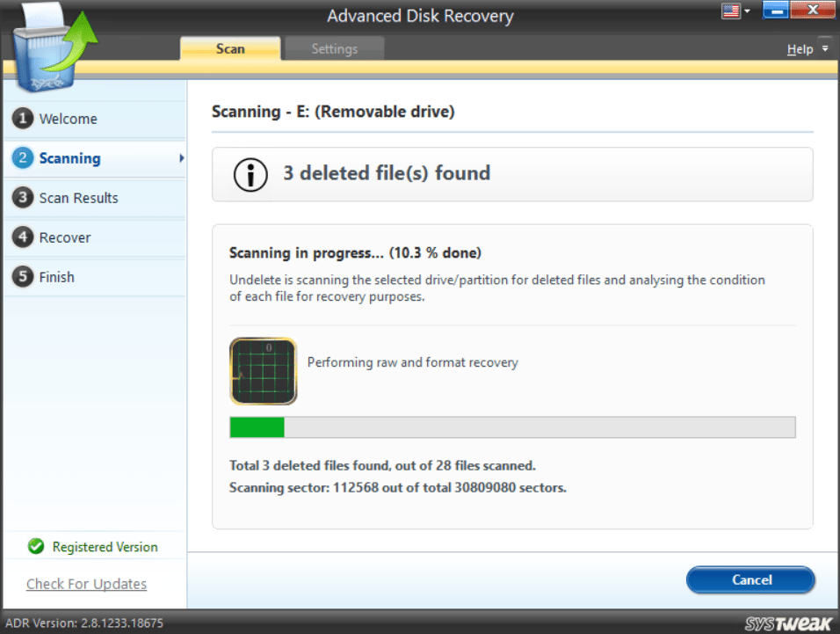Click the step 2 Scanning number icon
Viewport: 840px width, 634px height.
[x=23, y=157]
